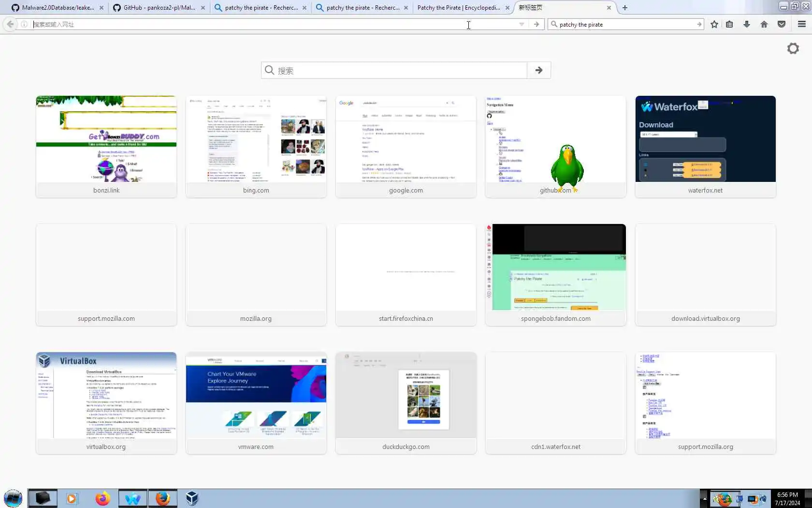Viewport: 812px width, 508px height.
Task: Click the center page search box
Action: coord(394,70)
